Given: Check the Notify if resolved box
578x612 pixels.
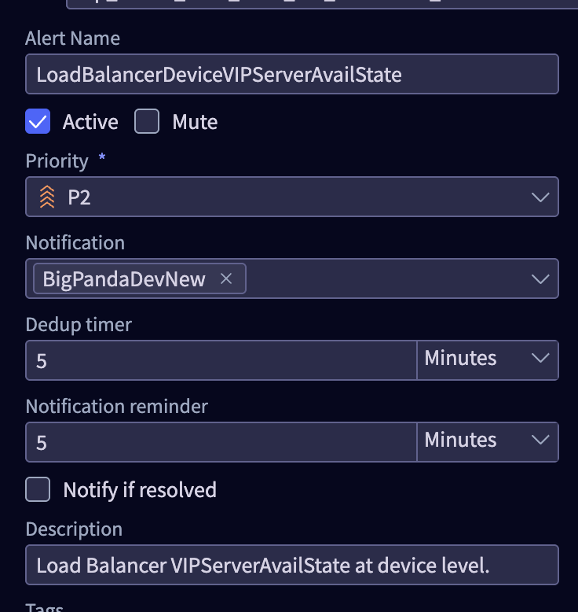Looking at the screenshot, I should [37, 489].
